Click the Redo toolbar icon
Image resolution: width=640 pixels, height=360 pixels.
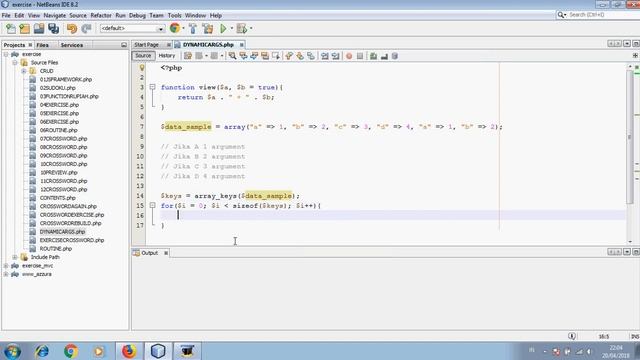(86, 28)
